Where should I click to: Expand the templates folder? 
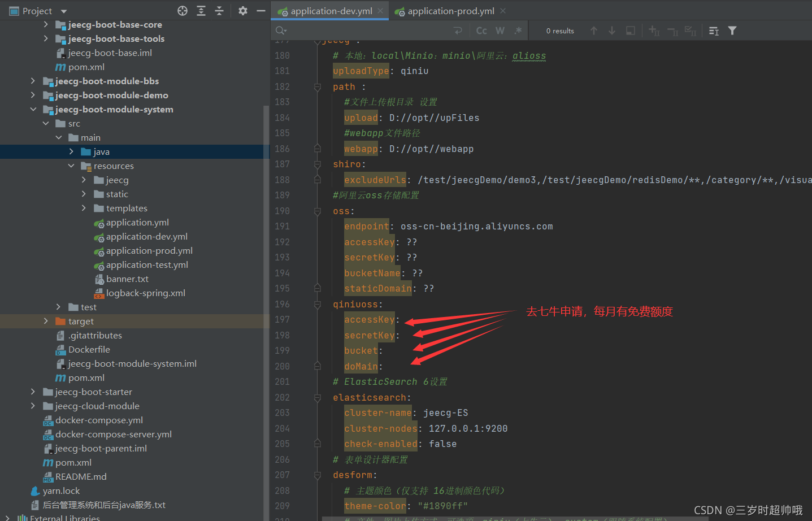[x=84, y=208]
